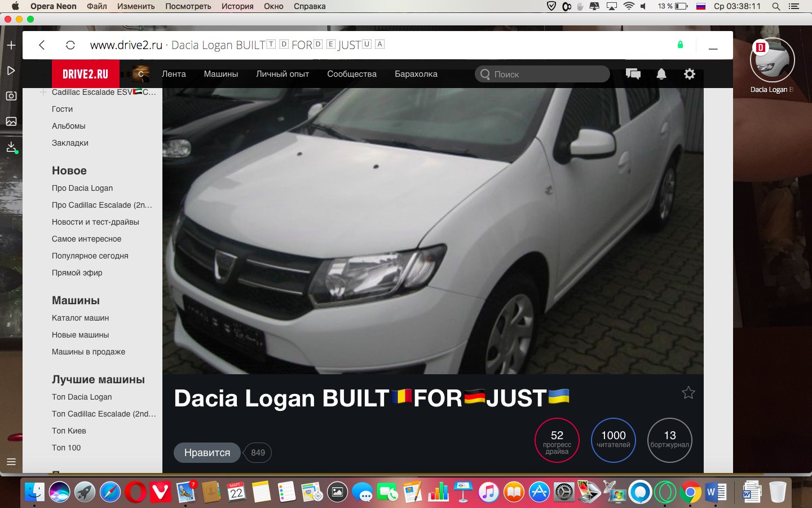The image size is (812, 508).
Task: Open notifications via the bell icon
Action: coord(661,74)
